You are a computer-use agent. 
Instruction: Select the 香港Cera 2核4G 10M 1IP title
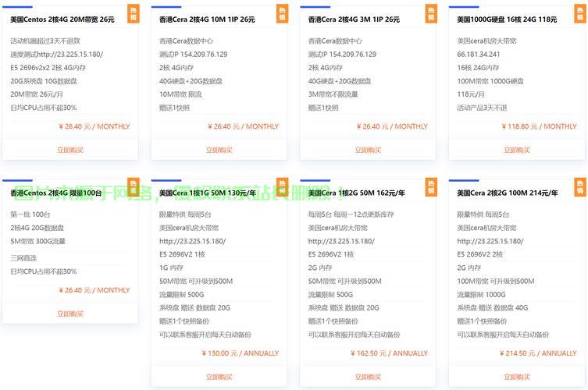[x=207, y=19]
